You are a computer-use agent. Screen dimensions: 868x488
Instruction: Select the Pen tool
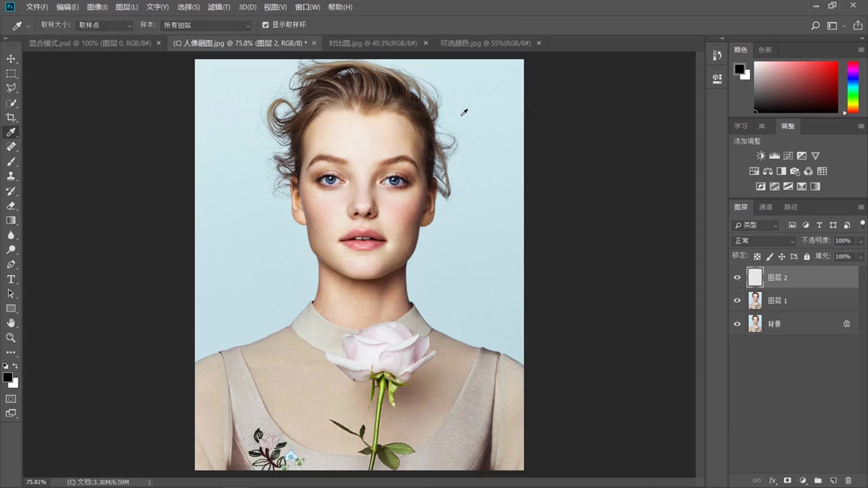pyautogui.click(x=11, y=264)
